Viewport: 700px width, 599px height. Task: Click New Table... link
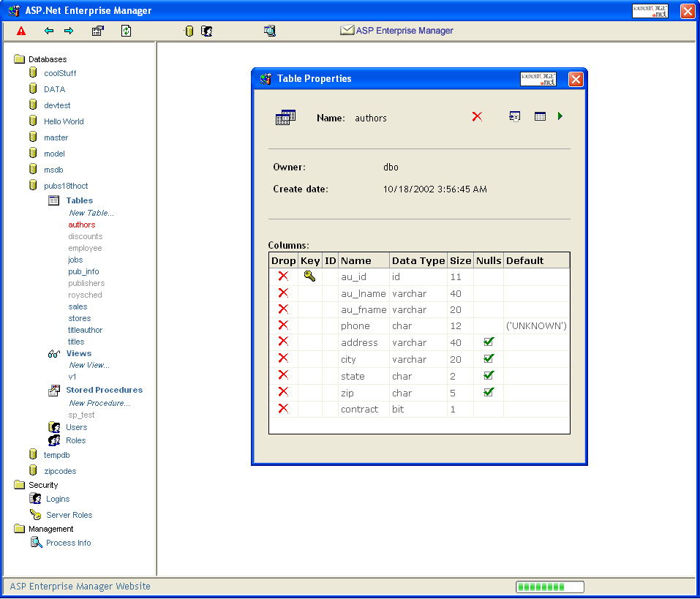(x=91, y=213)
